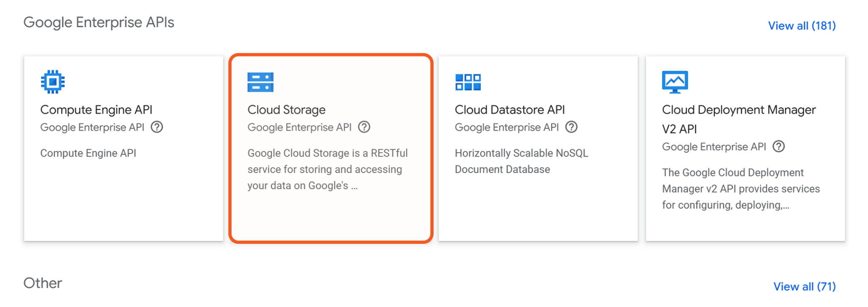Open the Cloud Storage title
The height and width of the screenshot is (307, 868).
pos(287,110)
